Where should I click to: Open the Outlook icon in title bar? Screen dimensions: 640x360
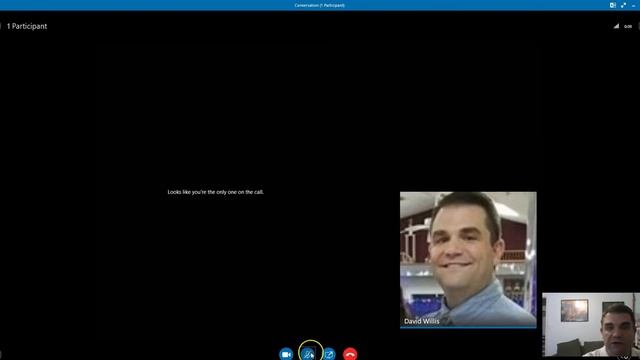click(613, 5)
